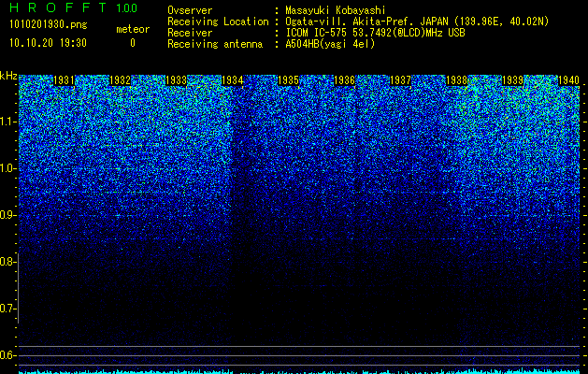Click the Ovserver label
The image size is (588, 374).
pyautogui.click(x=190, y=10)
